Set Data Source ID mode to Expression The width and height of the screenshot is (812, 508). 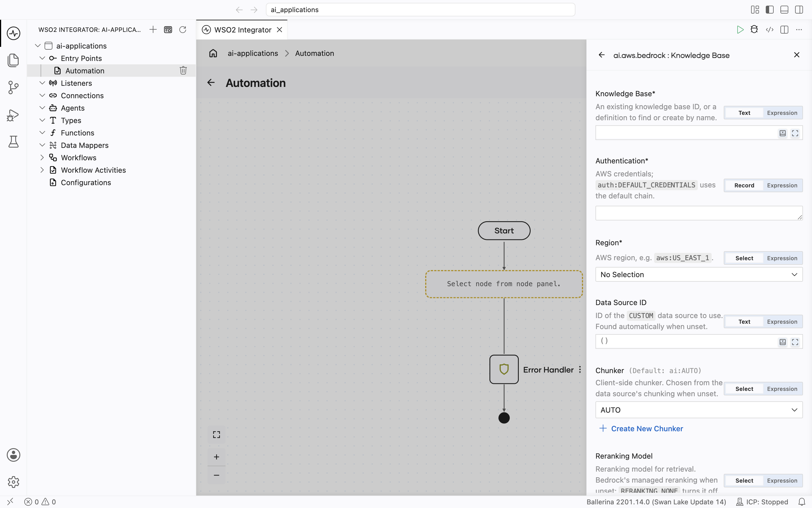(x=782, y=321)
